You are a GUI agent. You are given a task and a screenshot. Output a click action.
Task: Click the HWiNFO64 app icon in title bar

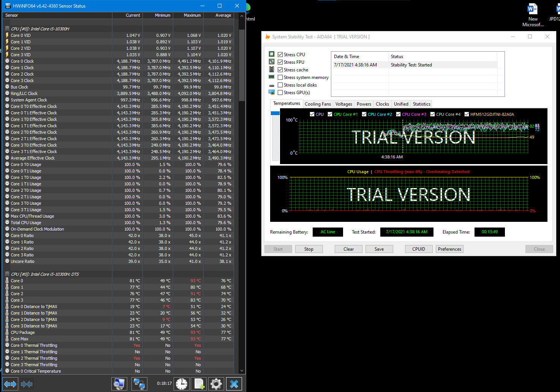(8, 6)
